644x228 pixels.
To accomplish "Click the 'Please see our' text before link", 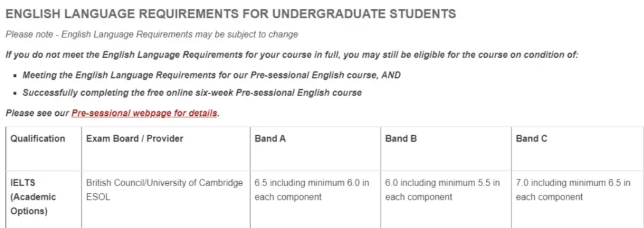I will tap(38, 113).
